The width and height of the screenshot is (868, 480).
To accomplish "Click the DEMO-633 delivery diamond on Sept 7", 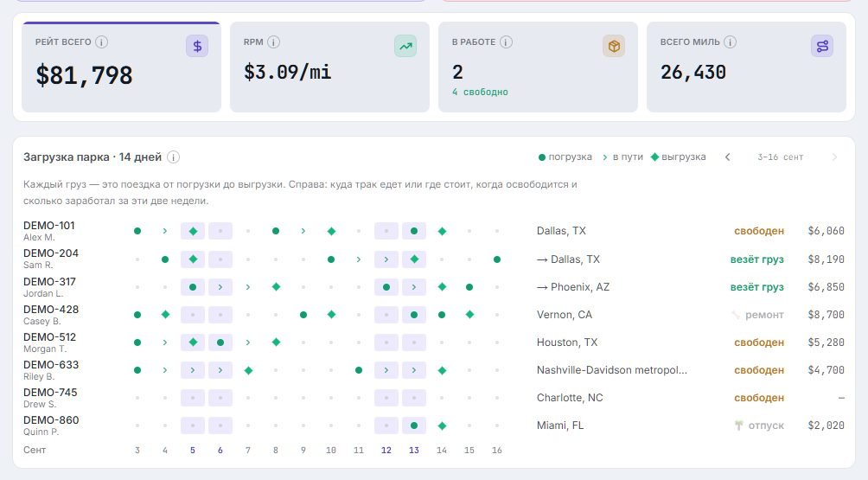I will click(x=248, y=370).
